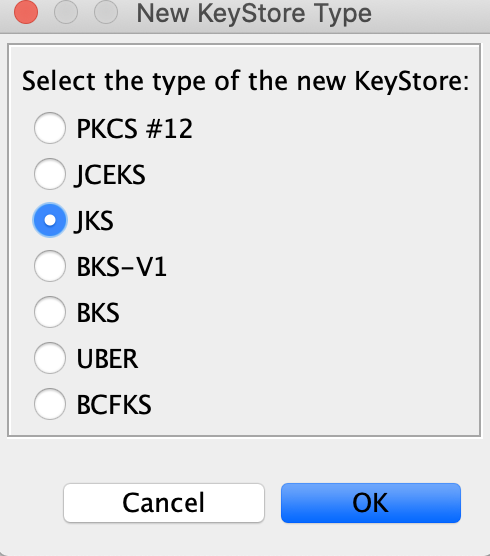Click the JKS text label
This screenshot has height=556, width=490.
[94, 221]
